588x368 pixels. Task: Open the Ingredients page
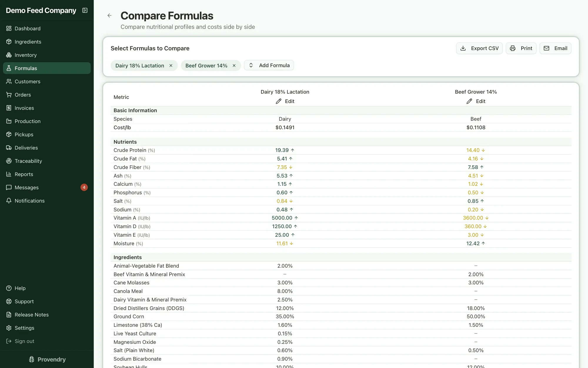pyautogui.click(x=47, y=42)
